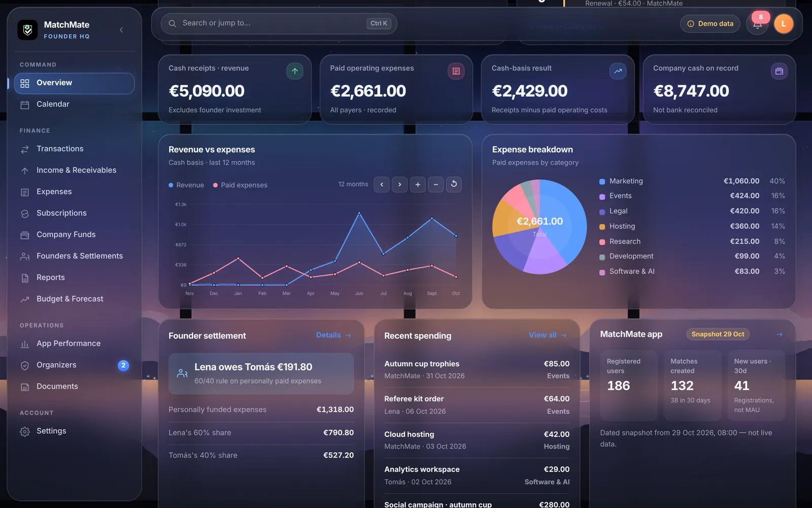Viewport: 812px width, 508px height.
Task: Click View all in Recent spending
Action: [x=548, y=335]
